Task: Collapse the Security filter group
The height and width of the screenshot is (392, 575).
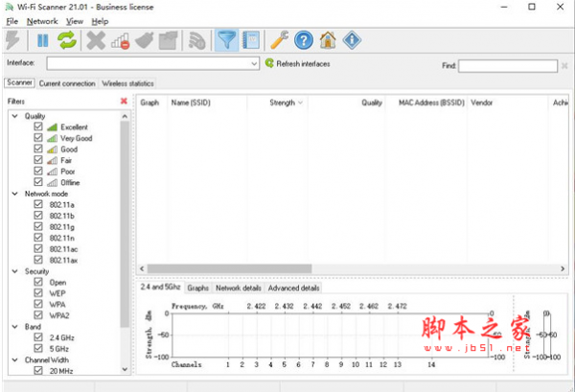Action: [15, 271]
